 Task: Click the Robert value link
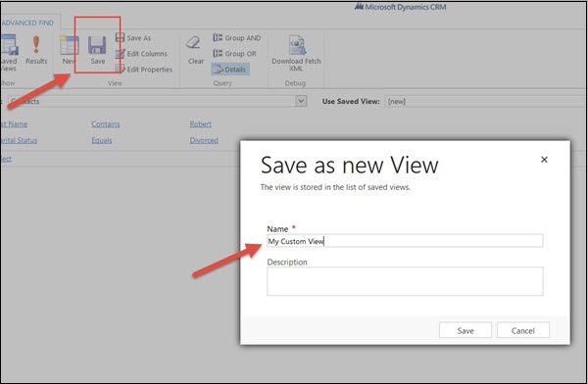[200, 123]
